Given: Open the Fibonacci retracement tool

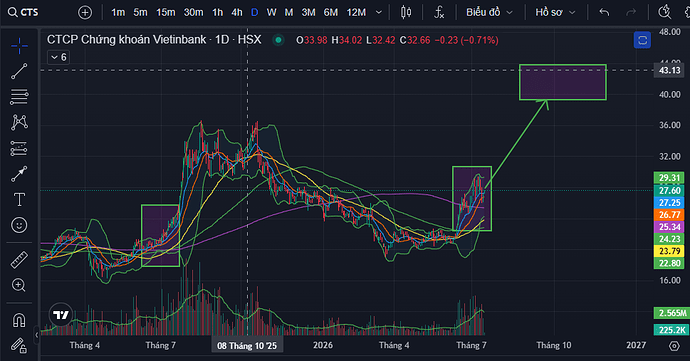Looking at the screenshot, I should (x=19, y=97).
